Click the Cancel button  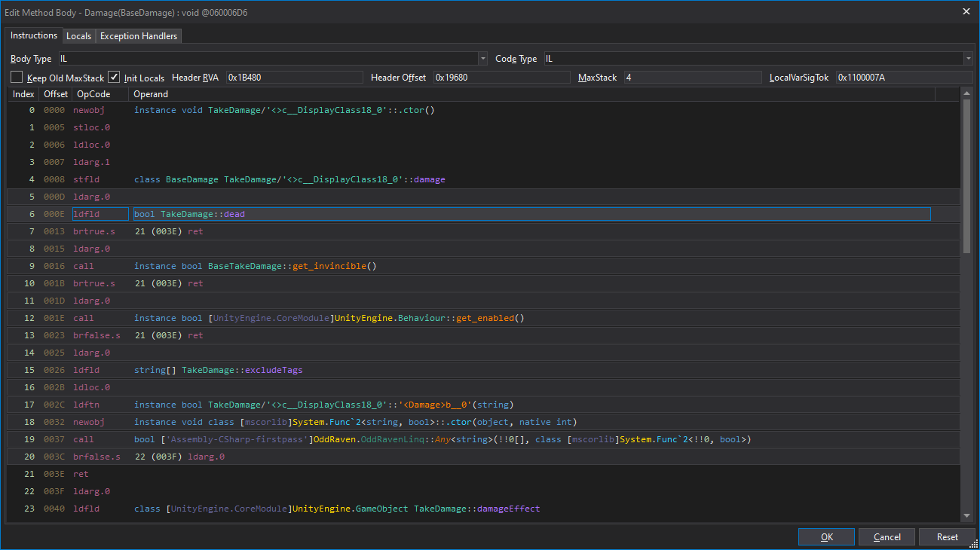click(x=887, y=537)
